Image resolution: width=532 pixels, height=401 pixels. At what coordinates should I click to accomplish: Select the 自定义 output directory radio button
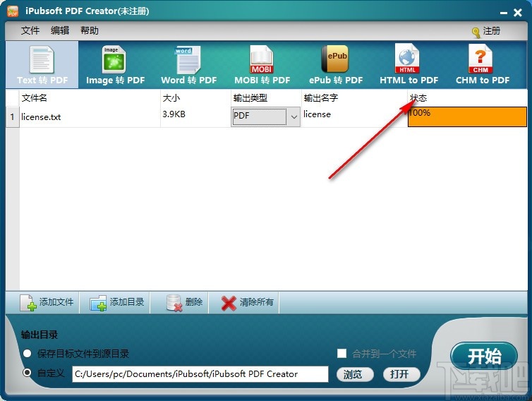point(27,373)
